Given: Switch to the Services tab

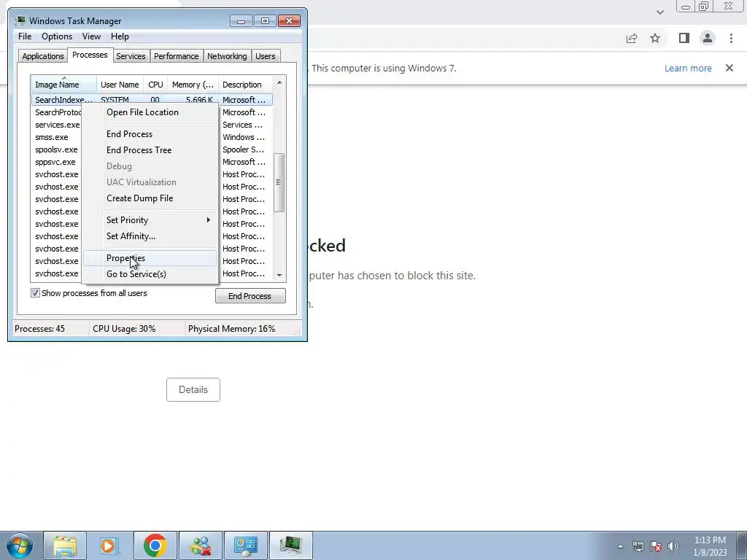Looking at the screenshot, I should [x=131, y=56].
